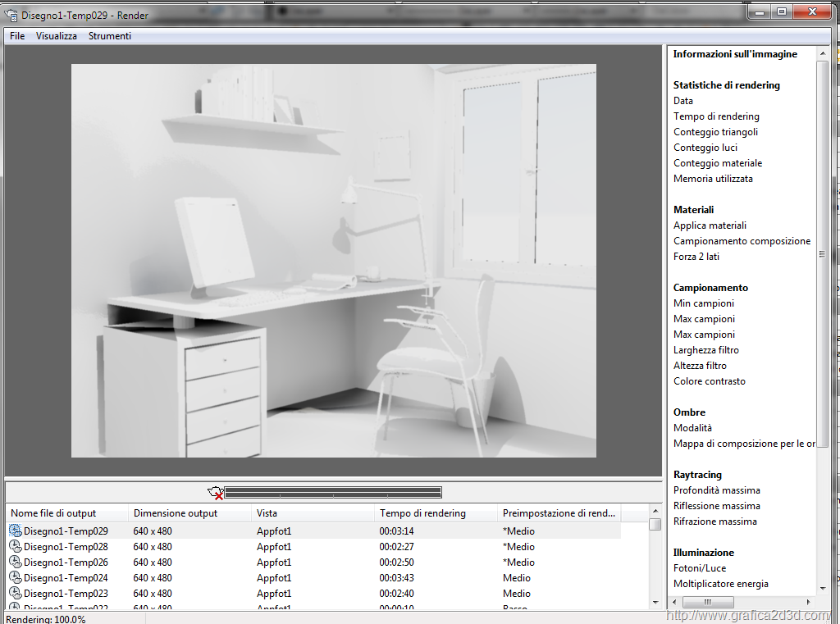Click the rendered desk image preview

click(333, 261)
